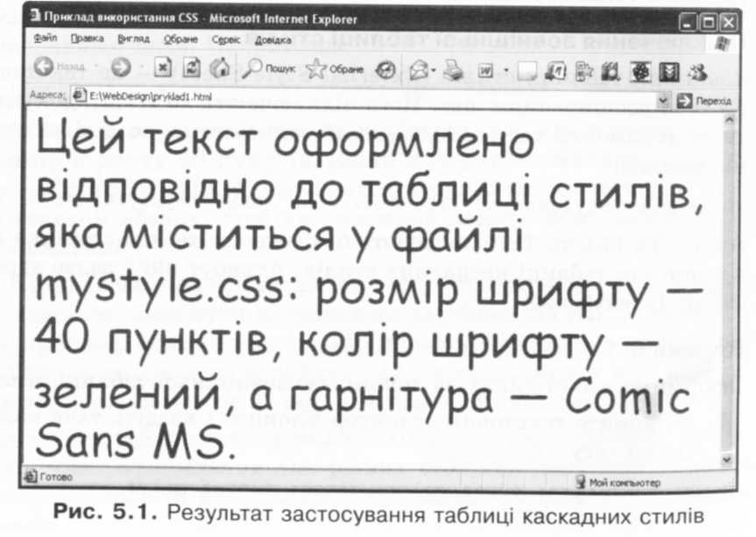This screenshot has width=756, height=537.
Task: Click the page icon in address bar
Action: click(x=79, y=95)
